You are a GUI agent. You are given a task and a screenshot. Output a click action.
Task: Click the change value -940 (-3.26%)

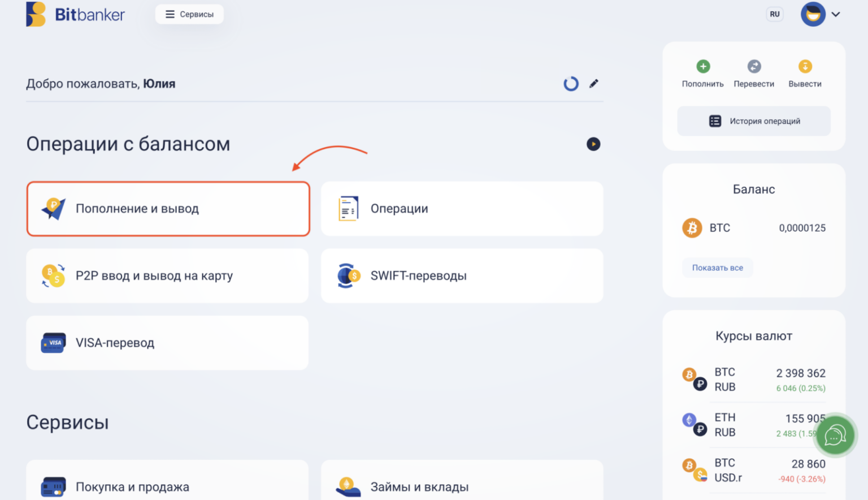coord(802,479)
